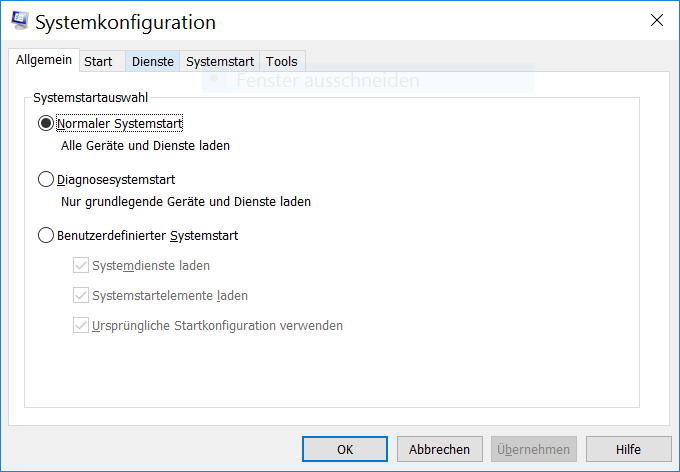Select the Normaler Systemstart radio button
This screenshot has width=680, height=472.
pyautogui.click(x=45, y=124)
